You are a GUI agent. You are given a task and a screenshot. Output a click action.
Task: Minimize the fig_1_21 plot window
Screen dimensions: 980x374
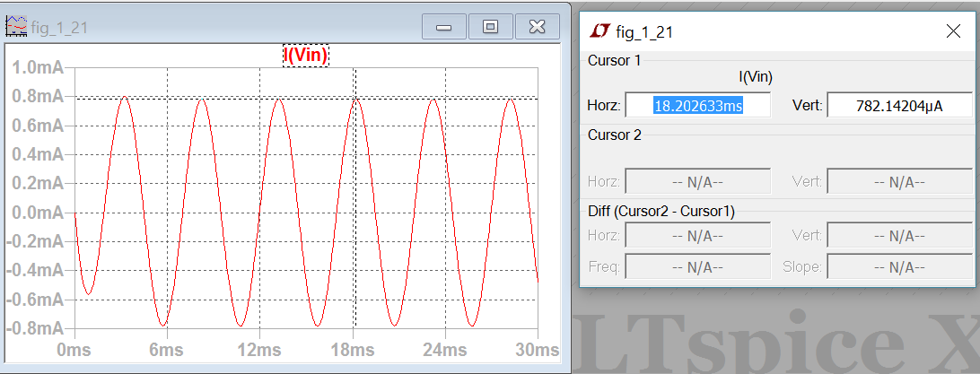point(444,27)
